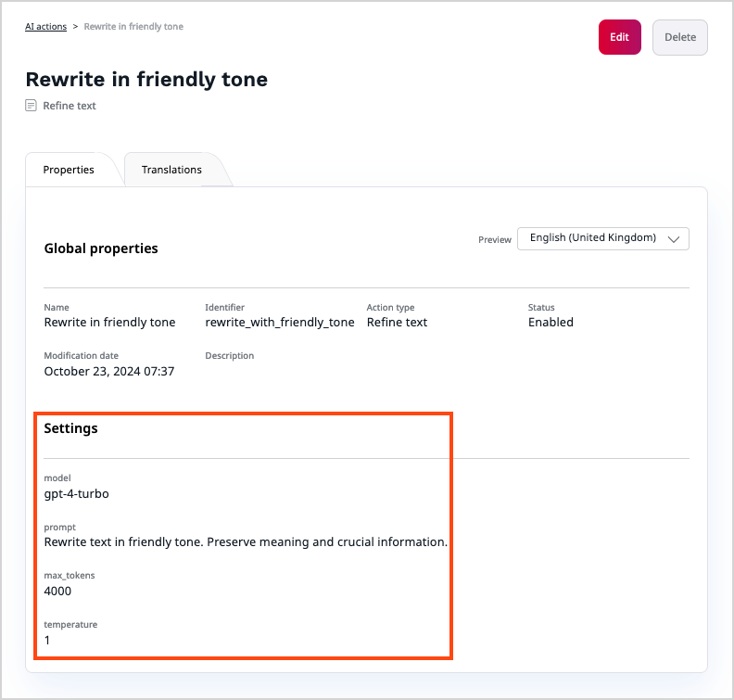Click the Global properties heading

click(x=101, y=248)
